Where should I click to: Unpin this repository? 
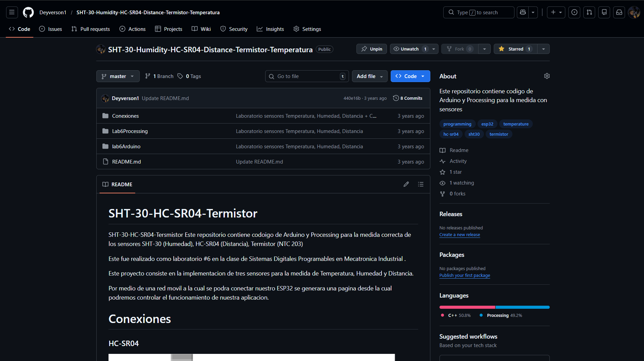coord(372,49)
